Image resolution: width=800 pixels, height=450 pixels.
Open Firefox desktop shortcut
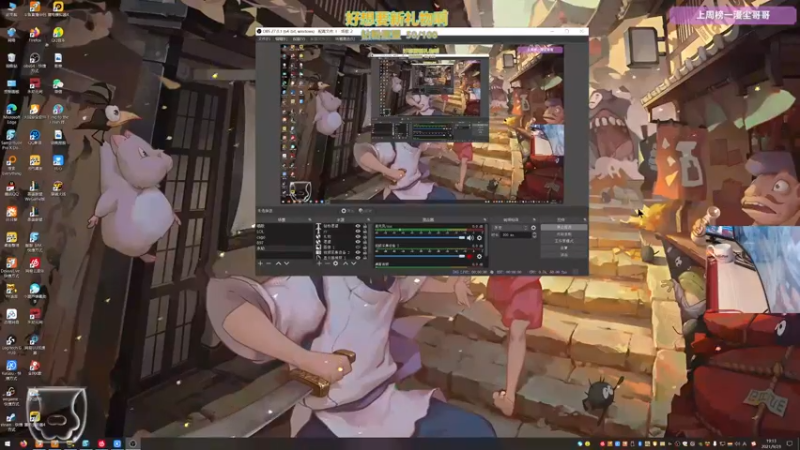35,35
